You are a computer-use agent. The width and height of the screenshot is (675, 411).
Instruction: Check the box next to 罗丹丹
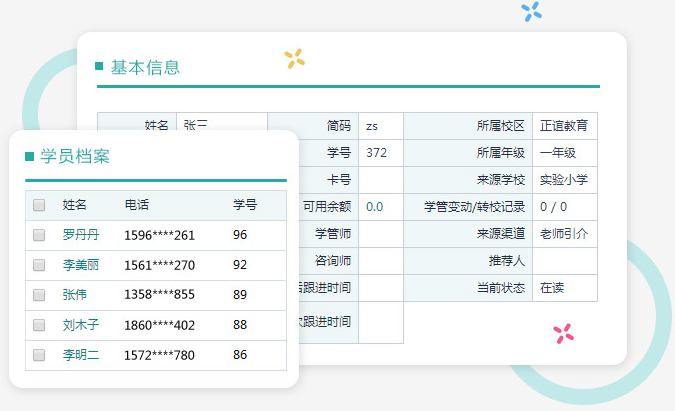pos(39,235)
